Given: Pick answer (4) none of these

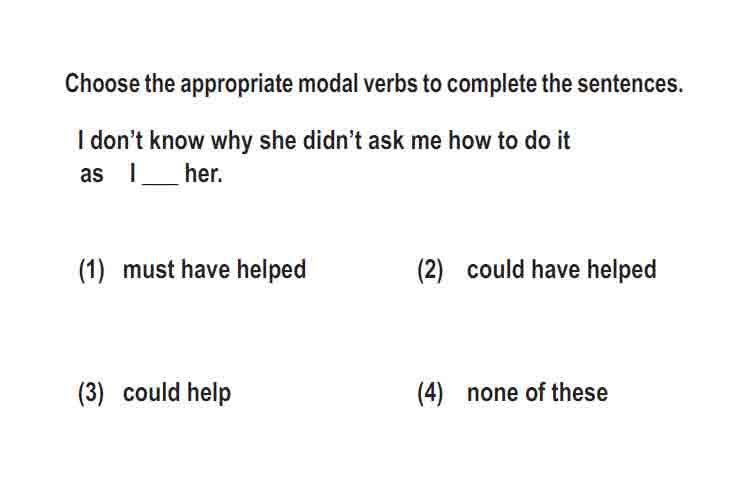Looking at the screenshot, I should point(512,393).
